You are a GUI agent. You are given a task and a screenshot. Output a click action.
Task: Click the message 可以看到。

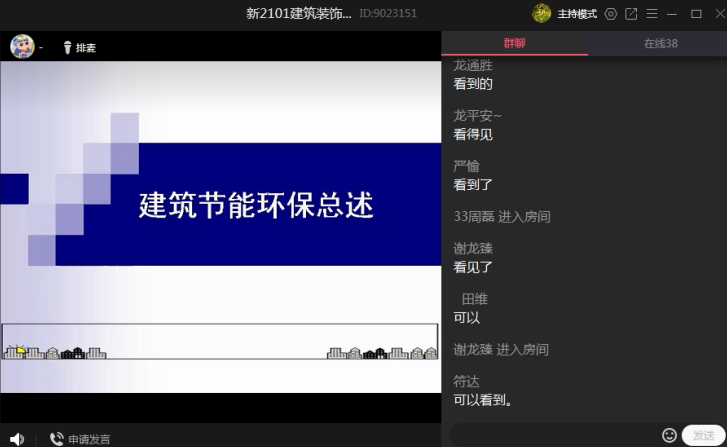pyautogui.click(x=483, y=400)
